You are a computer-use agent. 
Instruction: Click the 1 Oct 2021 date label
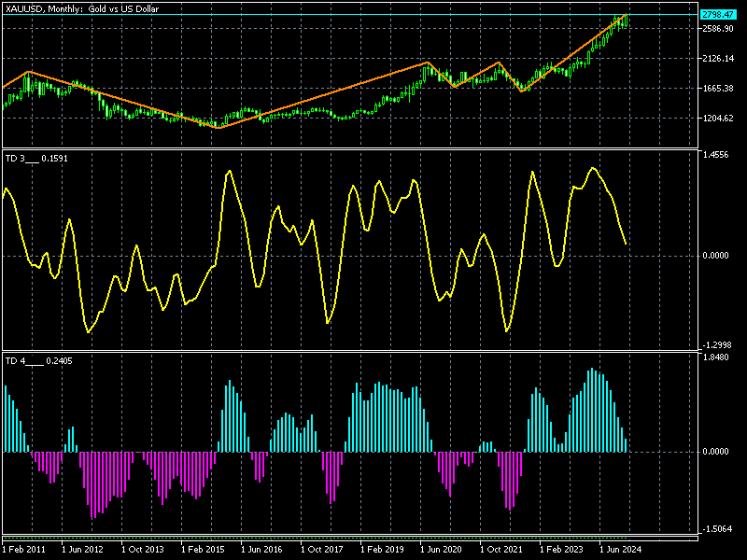pyautogui.click(x=501, y=550)
